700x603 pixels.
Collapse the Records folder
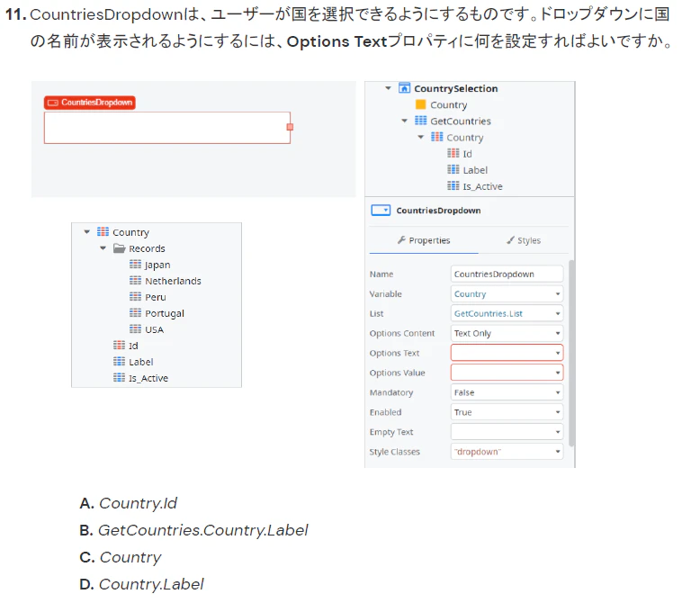(x=103, y=248)
